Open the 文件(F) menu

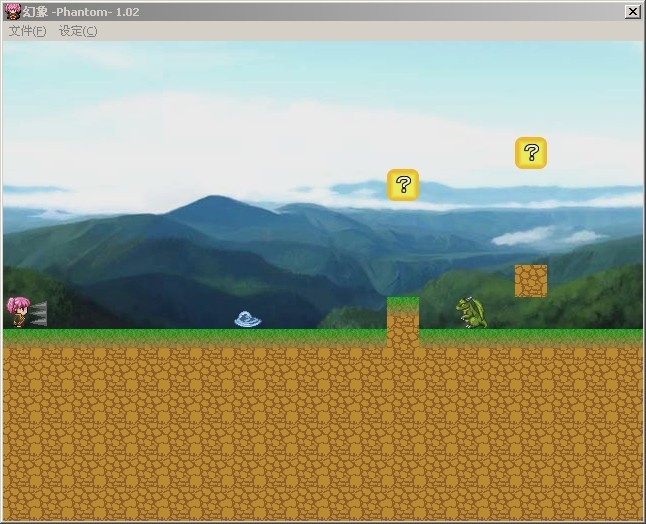[27, 31]
